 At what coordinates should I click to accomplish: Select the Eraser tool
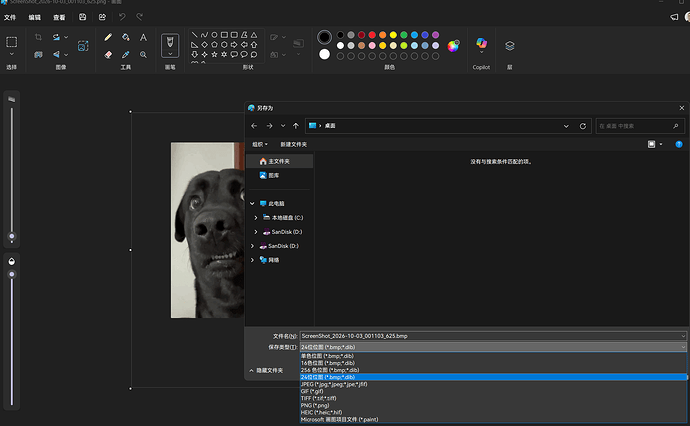pyautogui.click(x=108, y=55)
